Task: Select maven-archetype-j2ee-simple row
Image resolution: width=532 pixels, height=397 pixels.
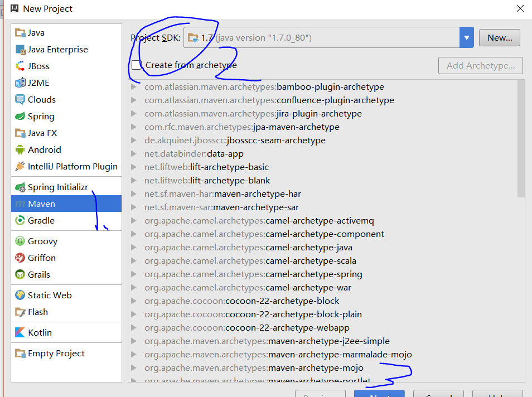Action: tap(323, 341)
